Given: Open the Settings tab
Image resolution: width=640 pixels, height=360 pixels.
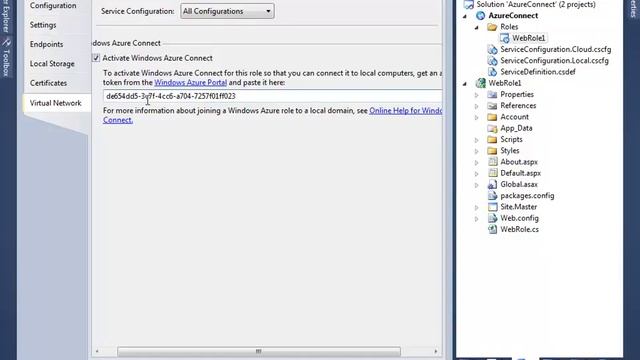Looking at the screenshot, I should (x=43, y=25).
